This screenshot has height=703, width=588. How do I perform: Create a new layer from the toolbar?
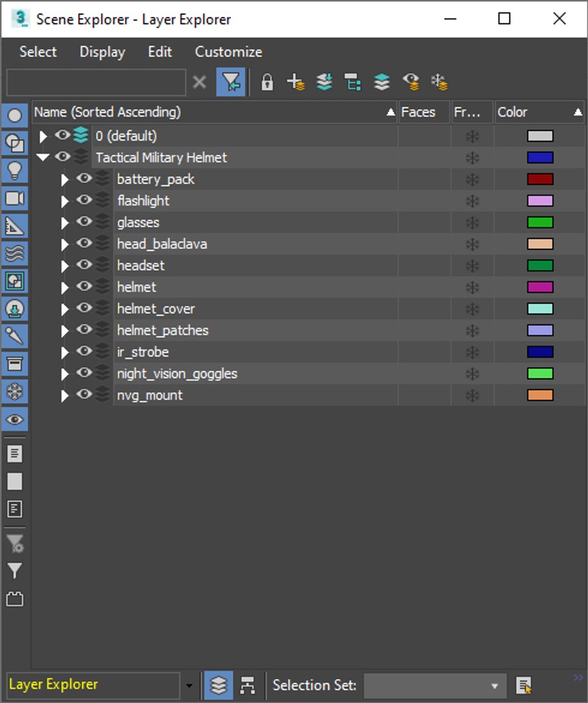point(296,83)
